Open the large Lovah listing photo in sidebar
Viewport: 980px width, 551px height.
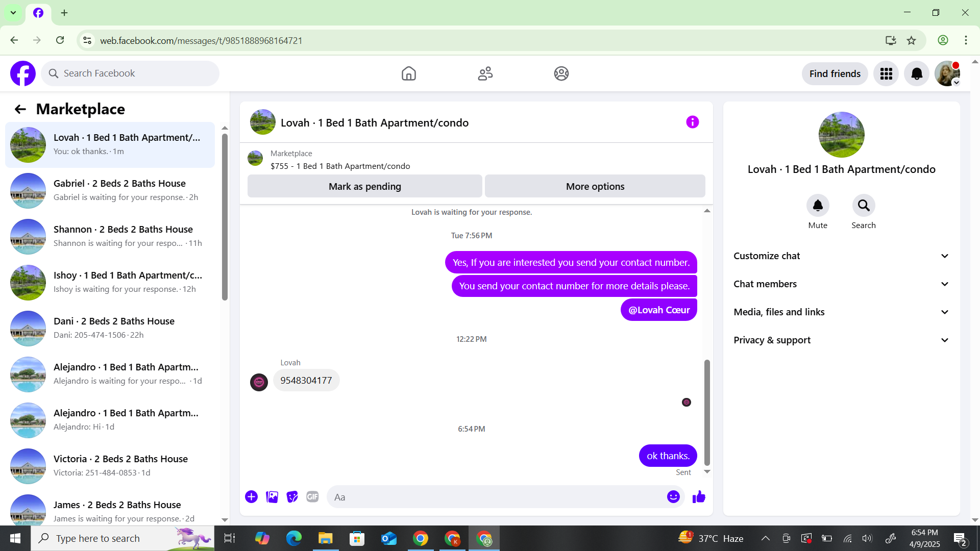[841, 135]
